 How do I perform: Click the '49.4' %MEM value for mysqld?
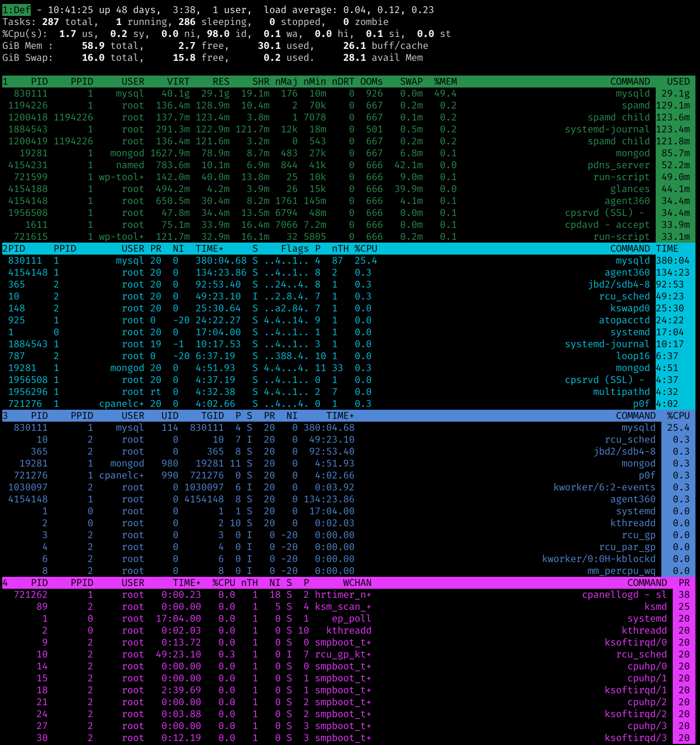(445, 93)
